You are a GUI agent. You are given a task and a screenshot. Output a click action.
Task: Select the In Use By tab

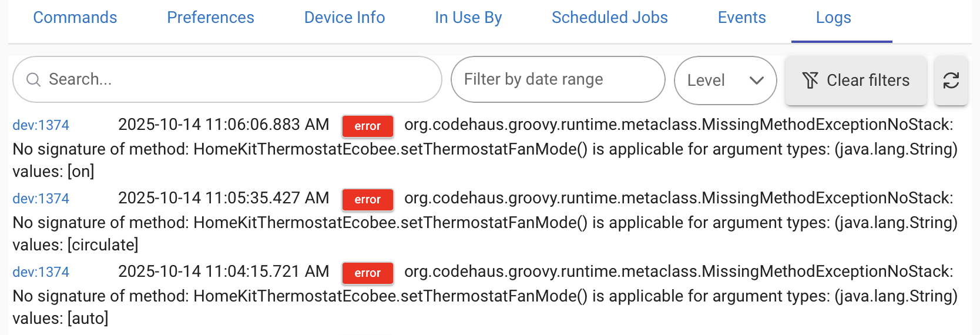pos(468,18)
